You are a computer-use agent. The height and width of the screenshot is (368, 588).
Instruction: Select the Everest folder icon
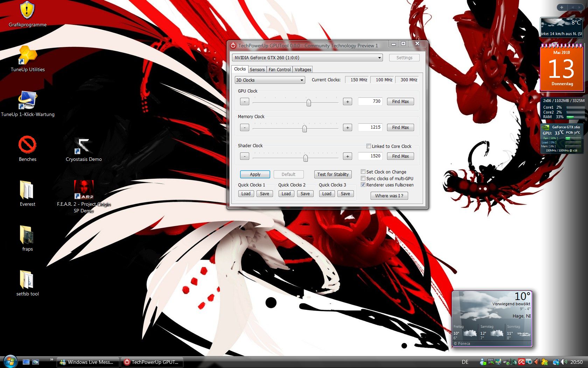click(x=27, y=193)
